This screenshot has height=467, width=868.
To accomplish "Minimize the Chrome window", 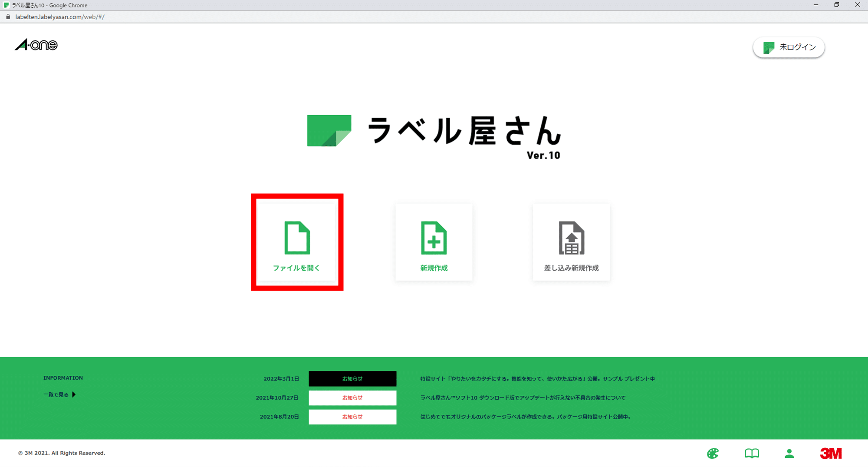I will click(x=816, y=5).
